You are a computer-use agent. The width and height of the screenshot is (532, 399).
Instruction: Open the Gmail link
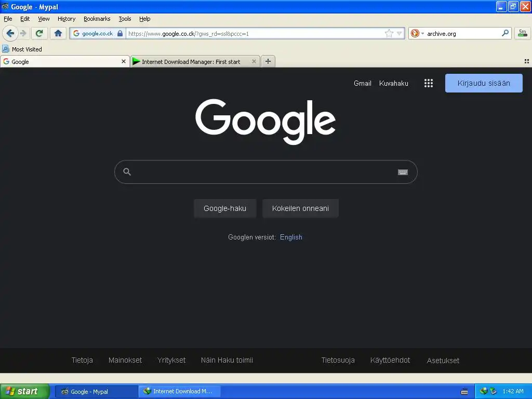tap(362, 83)
